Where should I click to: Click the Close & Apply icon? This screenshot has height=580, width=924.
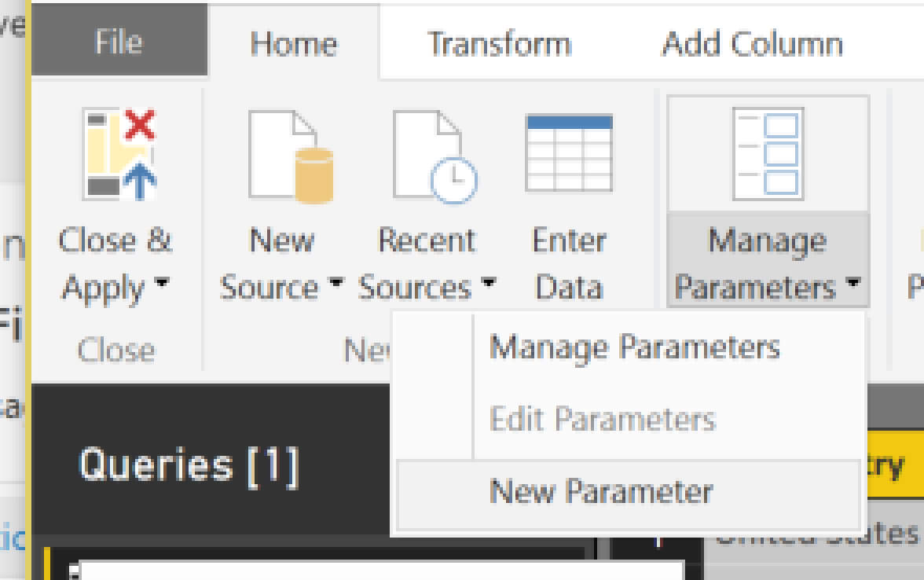pos(120,155)
